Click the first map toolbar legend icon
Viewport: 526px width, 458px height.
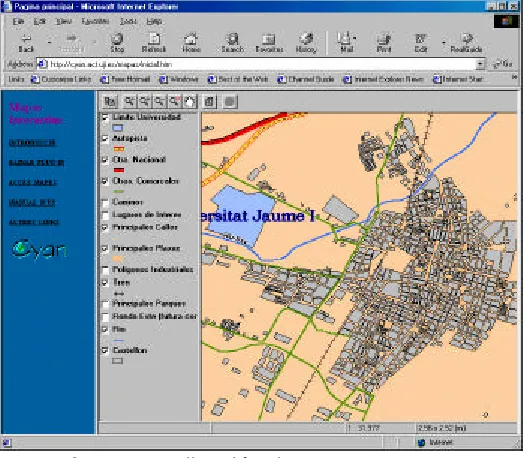click(110, 101)
